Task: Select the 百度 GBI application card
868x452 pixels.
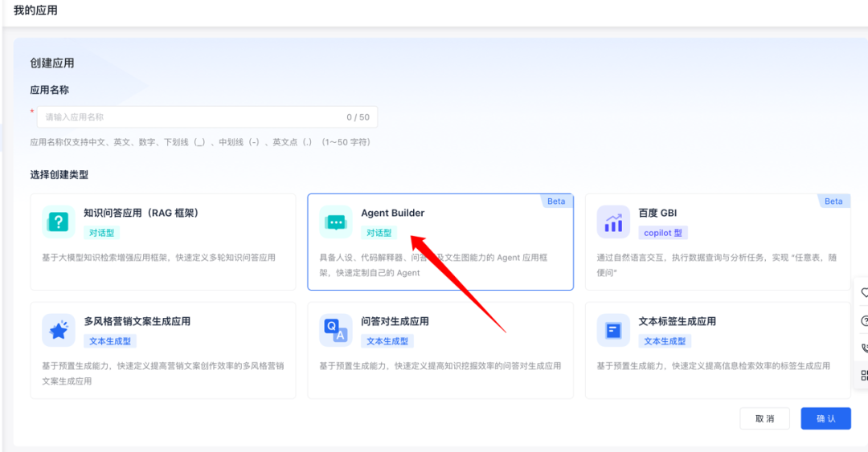Action: 718,242
